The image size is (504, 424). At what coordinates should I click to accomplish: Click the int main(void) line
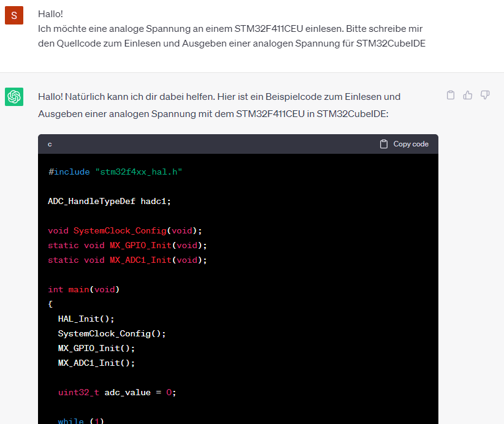point(83,289)
